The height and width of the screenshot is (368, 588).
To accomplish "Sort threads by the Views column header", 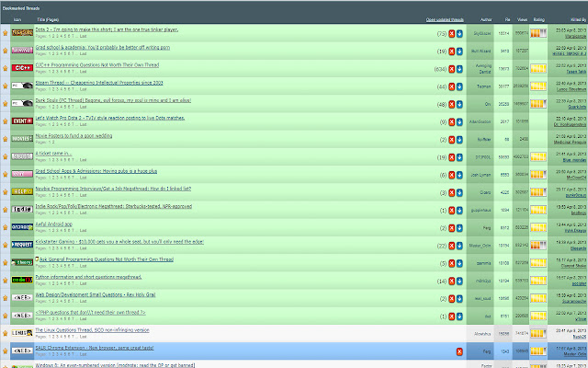I will click(523, 18).
